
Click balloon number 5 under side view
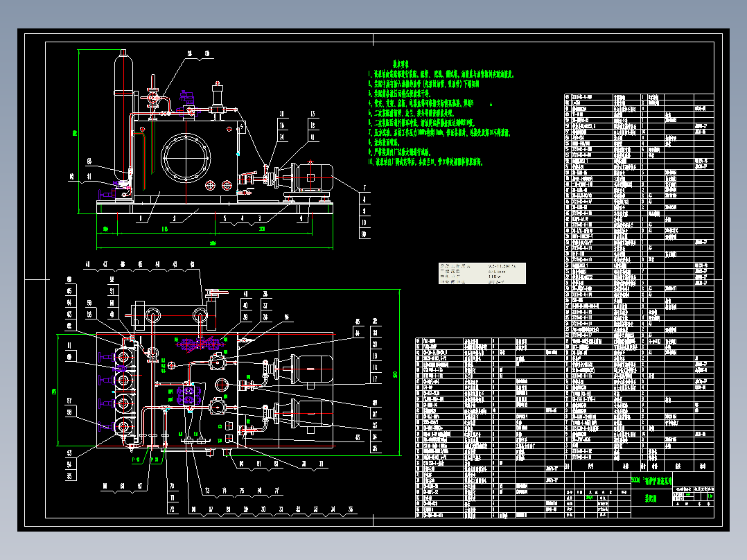click(225, 219)
